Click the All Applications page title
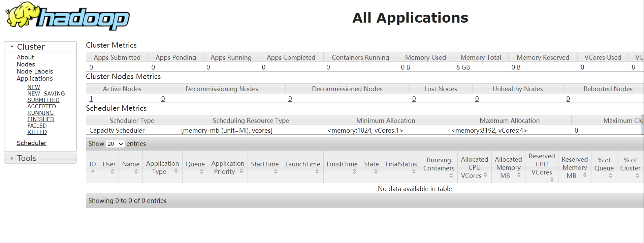Viewport: 644px width, 243px height. click(410, 18)
